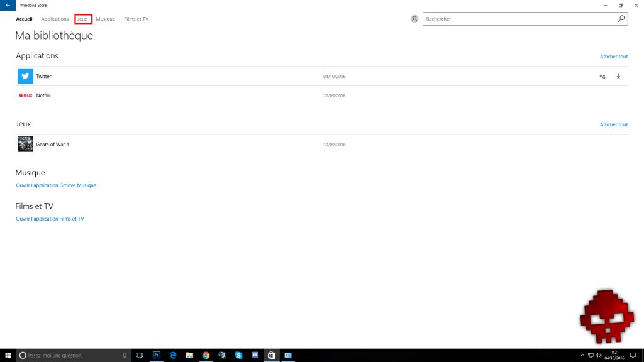Open the user account profile icon
The image size is (644, 362).
414,19
